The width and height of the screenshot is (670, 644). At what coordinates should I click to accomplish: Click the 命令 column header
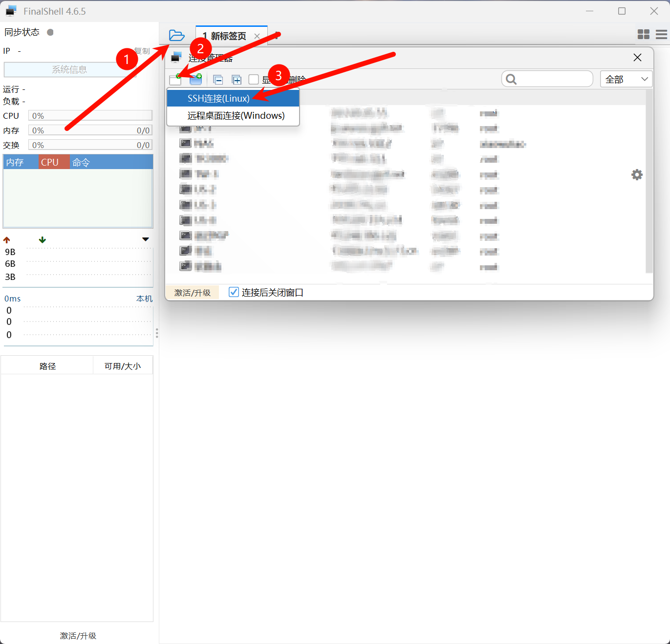[111, 162]
